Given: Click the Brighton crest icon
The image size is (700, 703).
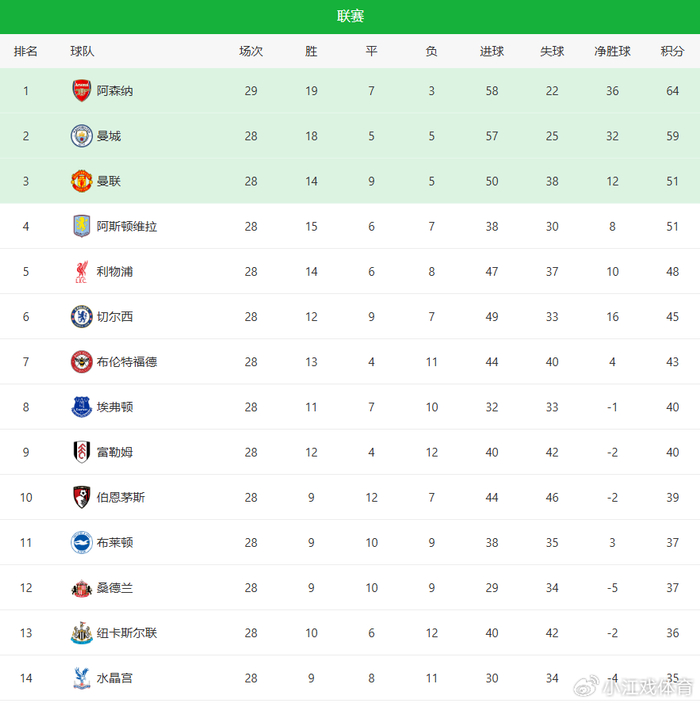Looking at the screenshot, I should [x=81, y=542].
